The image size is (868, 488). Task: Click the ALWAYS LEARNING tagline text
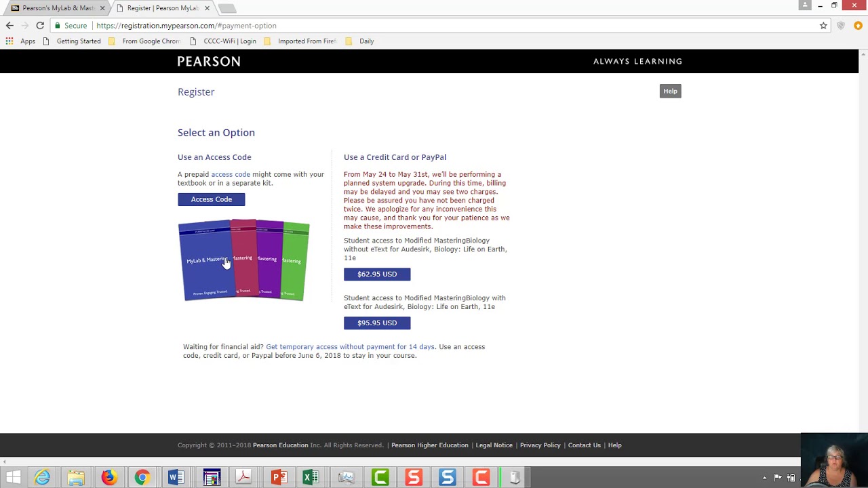(x=637, y=61)
